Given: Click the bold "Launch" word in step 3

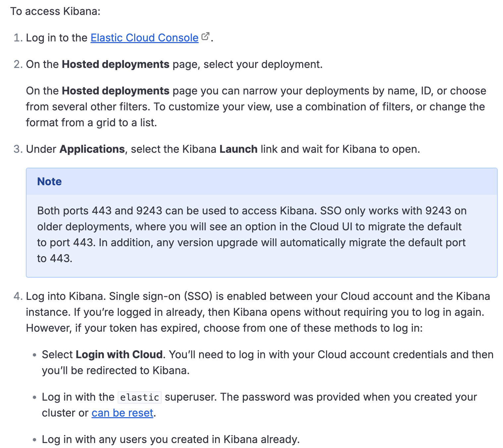Looking at the screenshot, I should (238, 149).
